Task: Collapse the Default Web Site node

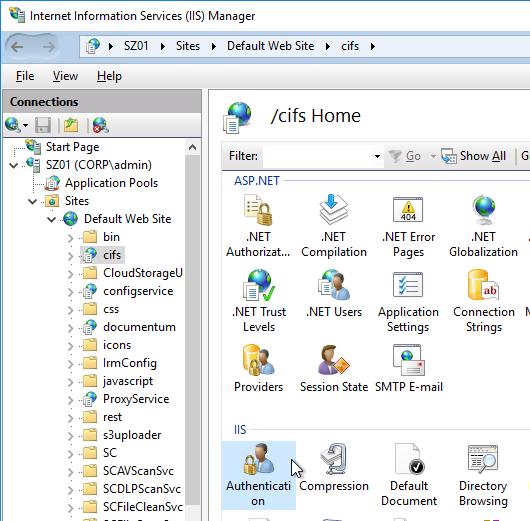Action: [51, 219]
